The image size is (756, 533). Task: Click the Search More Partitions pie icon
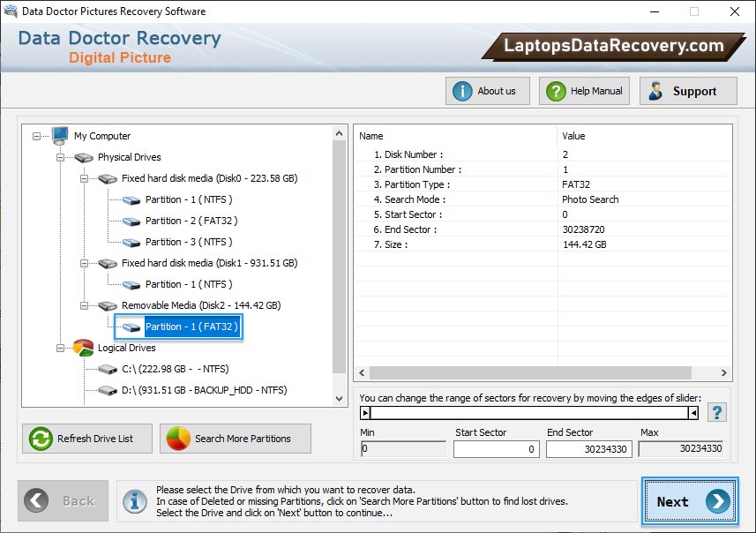click(178, 439)
